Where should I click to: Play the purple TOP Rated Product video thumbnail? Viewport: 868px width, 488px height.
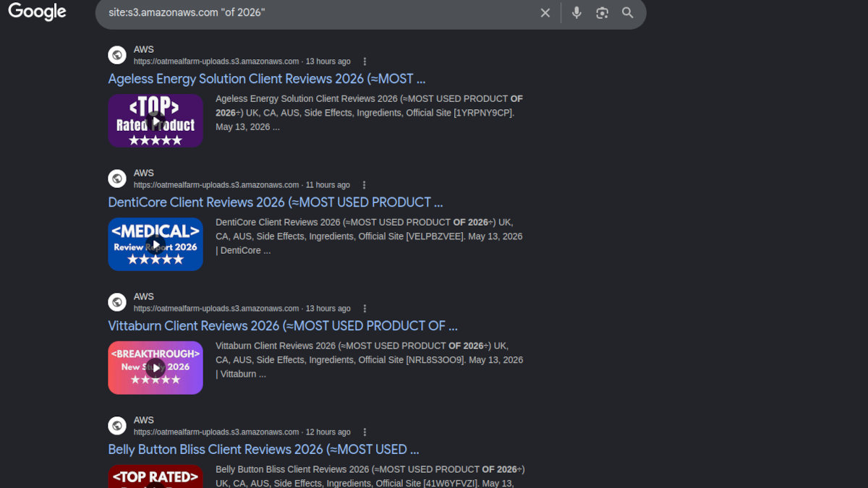tap(156, 121)
